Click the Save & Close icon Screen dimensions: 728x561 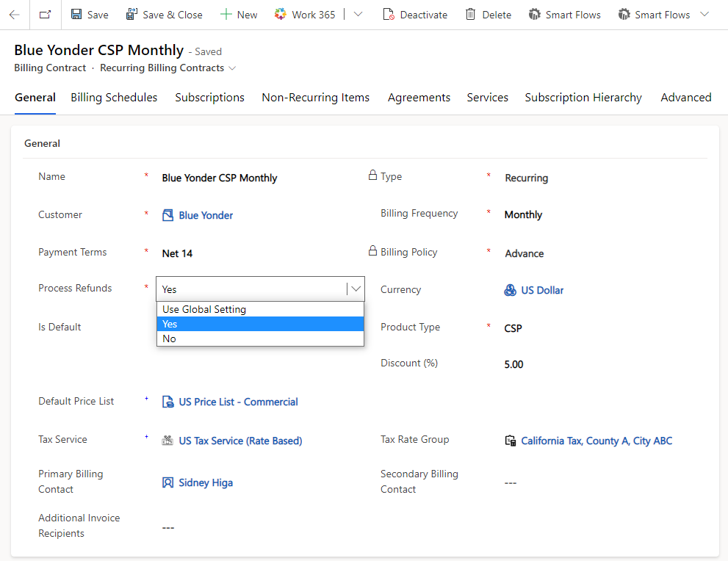click(x=131, y=15)
